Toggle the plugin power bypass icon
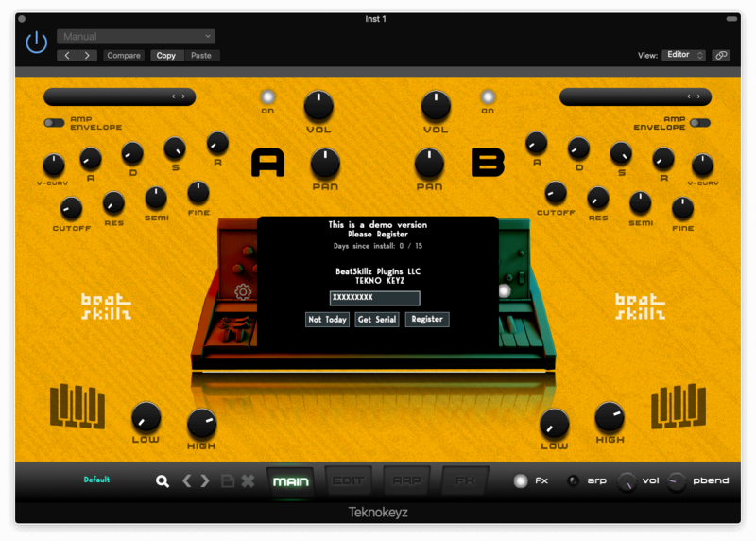The width and height of the screenshot is (756, 541). coord(36,43)
